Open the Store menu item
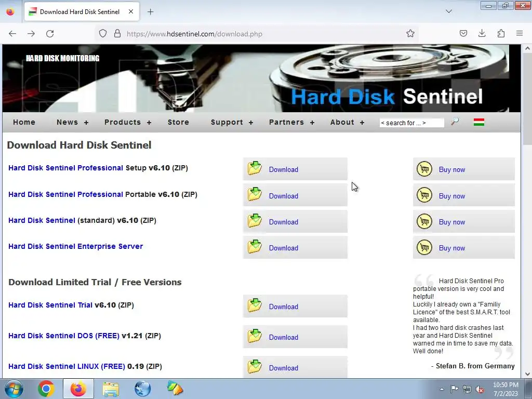Viewport: 532px width, 399px height. coord(178,122)
